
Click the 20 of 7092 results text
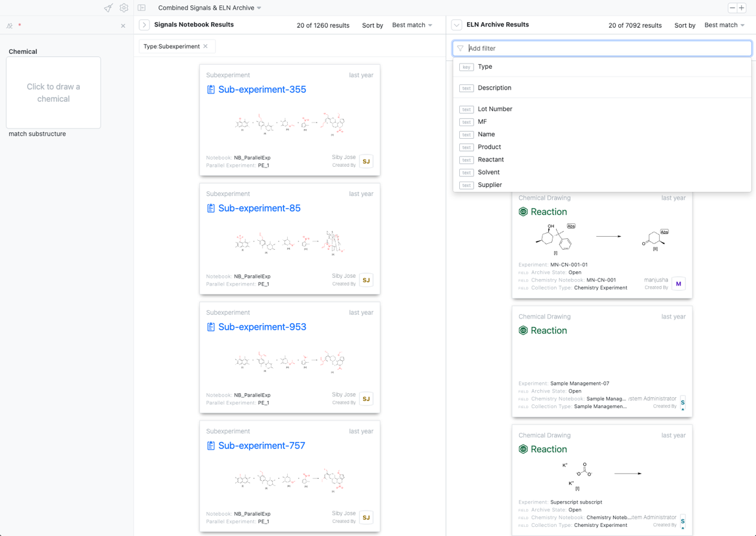pyautogui.click(x=635, y=25)
